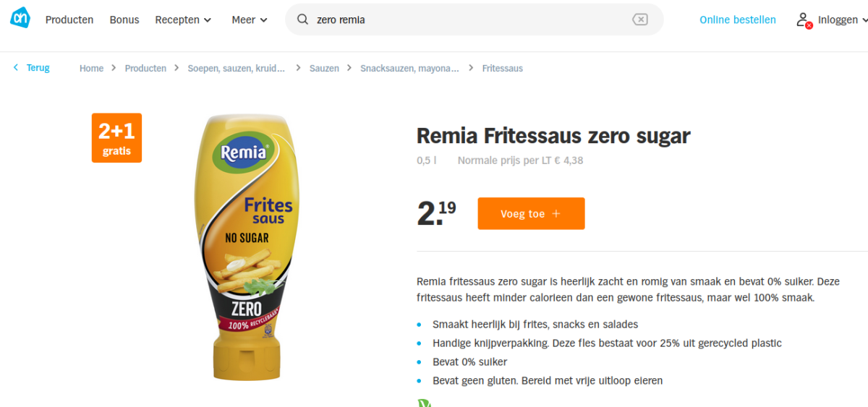Open the Meer dropdown menu
The image size is (868, 407).
(250, 20)
